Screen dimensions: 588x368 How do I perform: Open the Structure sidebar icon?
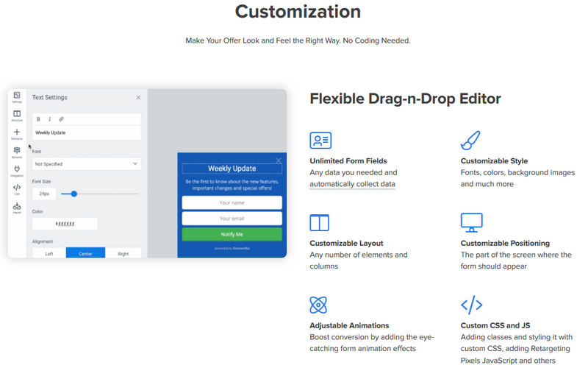17,115
